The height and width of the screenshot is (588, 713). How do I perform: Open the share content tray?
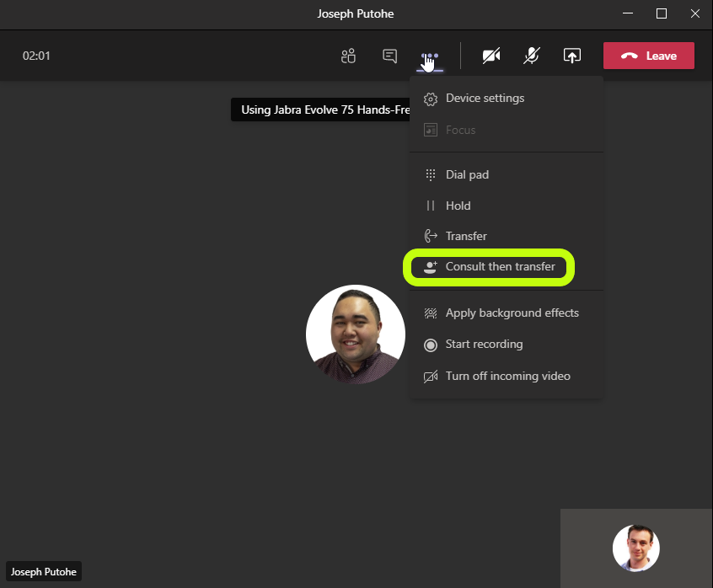tap(572, 56)
